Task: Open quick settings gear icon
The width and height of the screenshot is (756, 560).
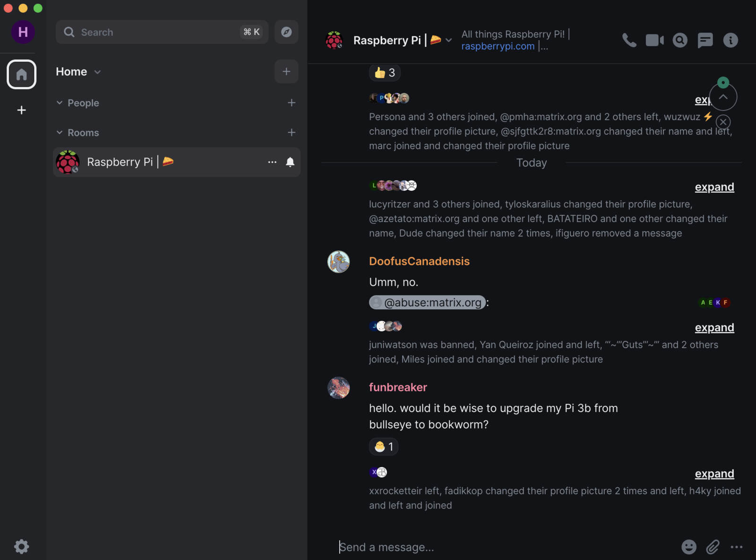Action: pyautogui.click(x=21, y=546)
